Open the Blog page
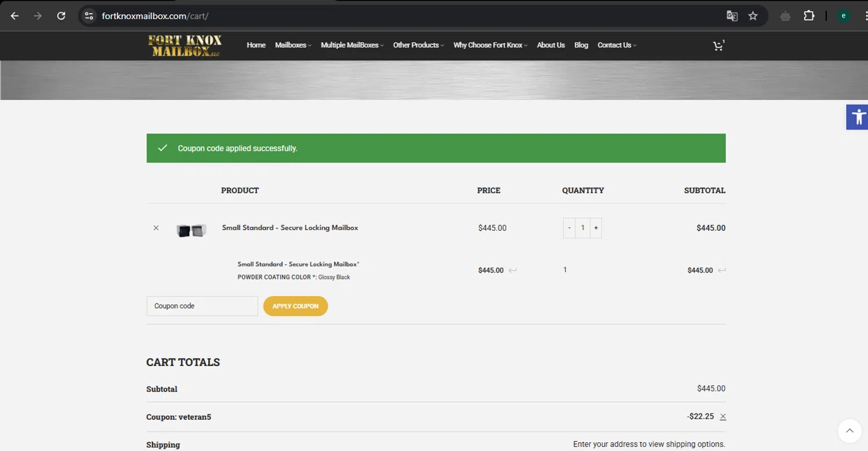868x451 pixels. [581, 45]
